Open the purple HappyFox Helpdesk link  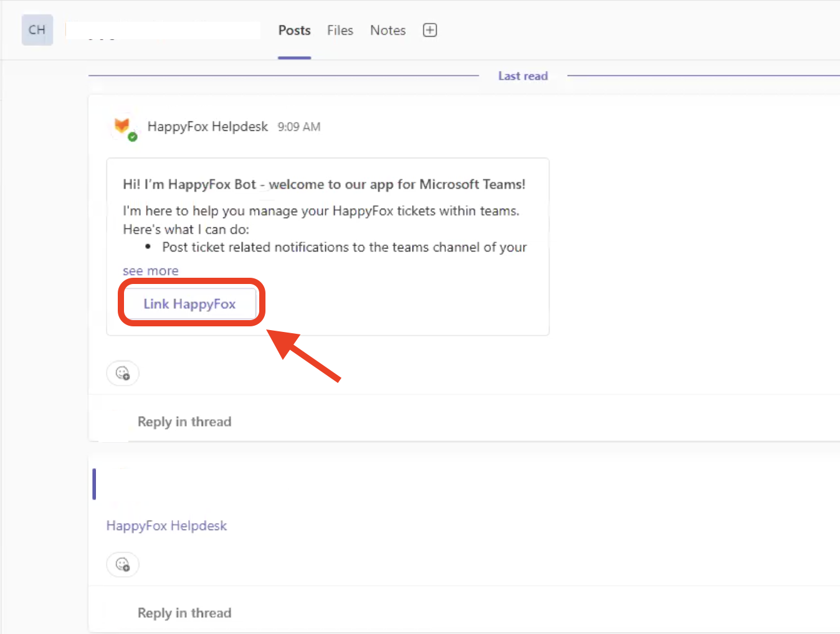click(166, 526)
